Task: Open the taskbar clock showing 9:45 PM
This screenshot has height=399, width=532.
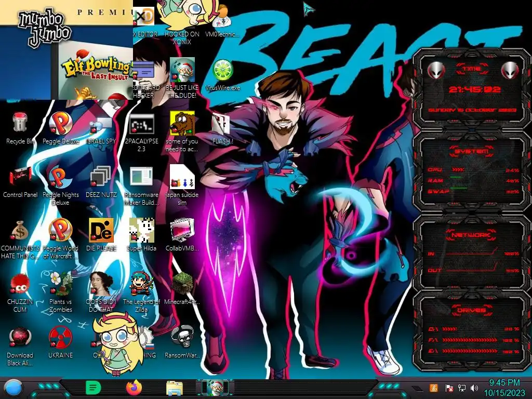Action: [504, 388]
